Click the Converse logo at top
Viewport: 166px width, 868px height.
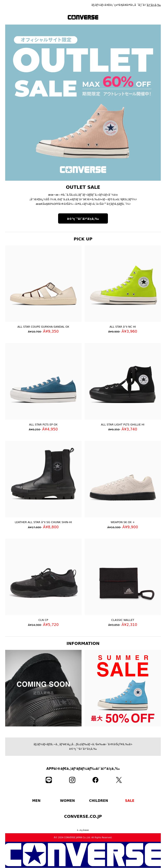(83, 17)
